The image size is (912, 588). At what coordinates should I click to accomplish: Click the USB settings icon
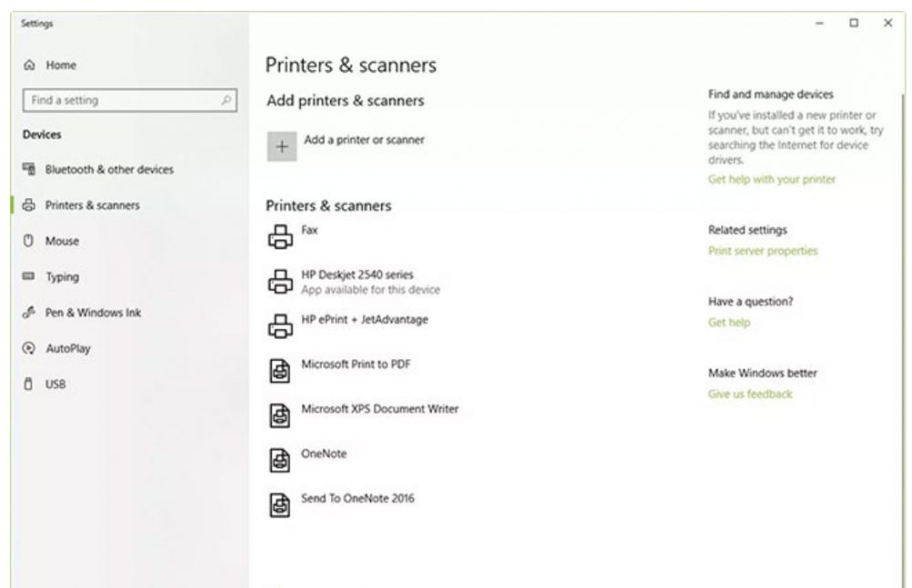27,383
